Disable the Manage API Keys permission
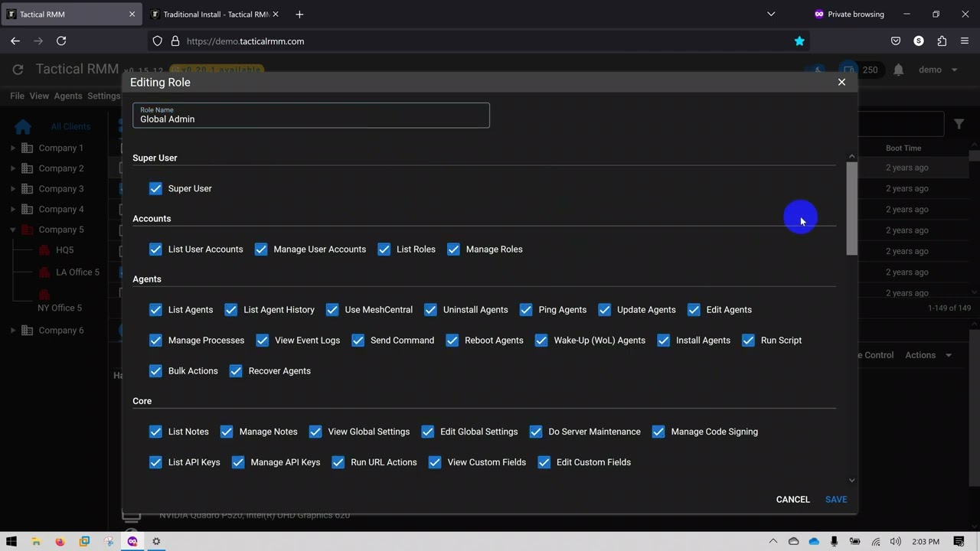This screenshot has height=551, width=980. coord(238,462)
